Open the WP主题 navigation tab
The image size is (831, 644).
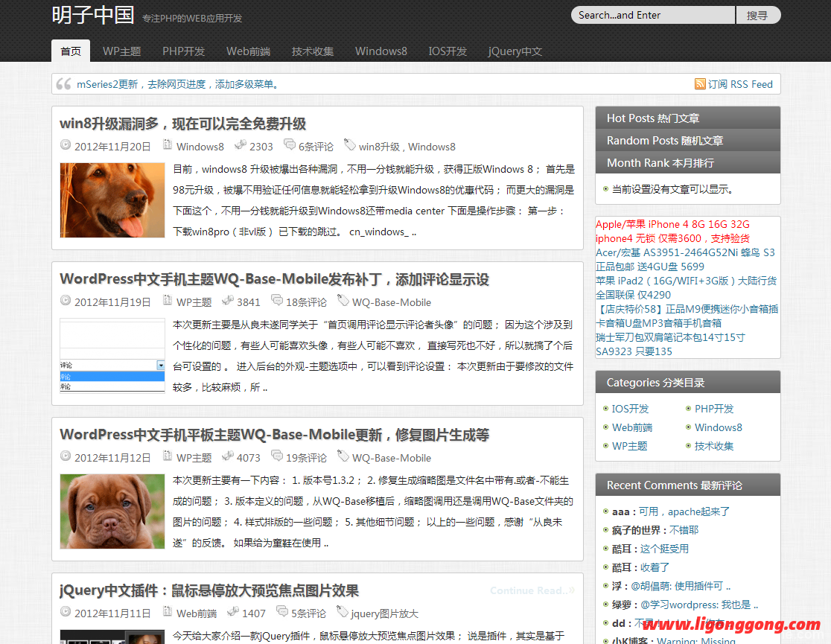pos(122,51)
